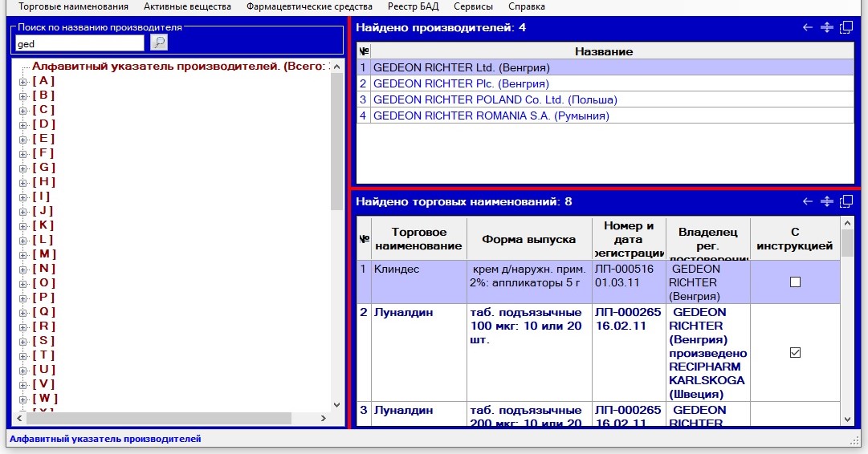This screenshot has height=454, width=868.
Task: Check the instruction checkbox for Клиндес
Action: 795,282
